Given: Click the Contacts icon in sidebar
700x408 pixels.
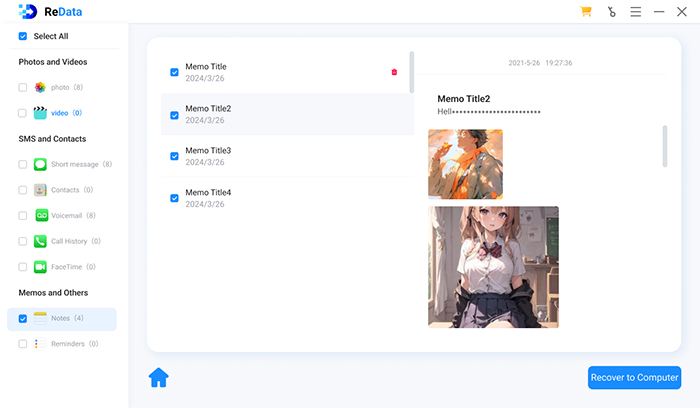Looking at the screenshot, I should pyautogui.click(x=41, y=189).
